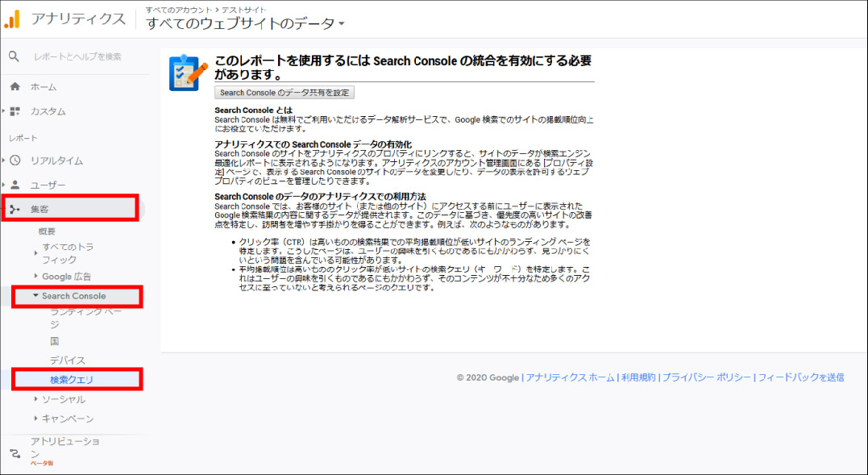Click the ユーザー person icon
The image size is (868, 475).
[x=15, y=185]
